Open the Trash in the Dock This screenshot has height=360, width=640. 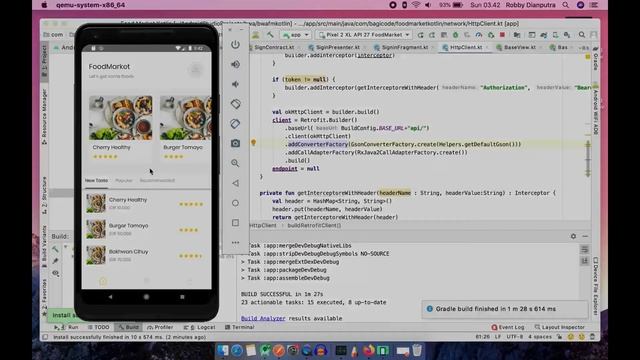coord(417,350)
